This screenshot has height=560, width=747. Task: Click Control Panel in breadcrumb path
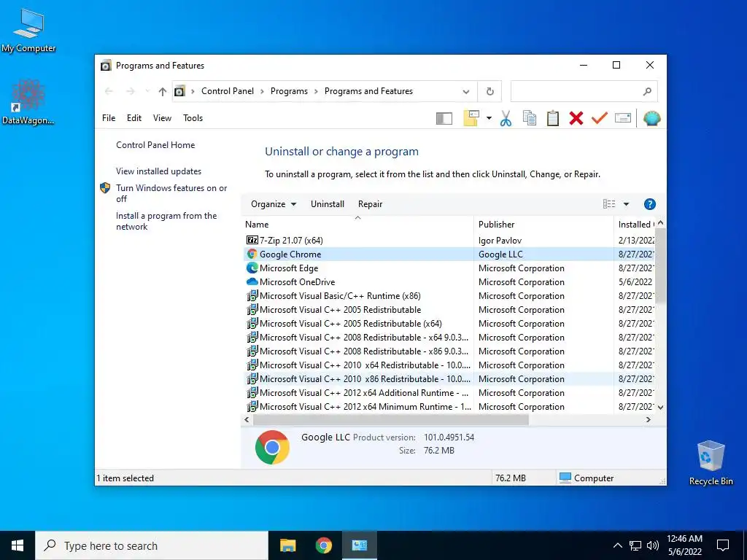click(x=228, y=91)
